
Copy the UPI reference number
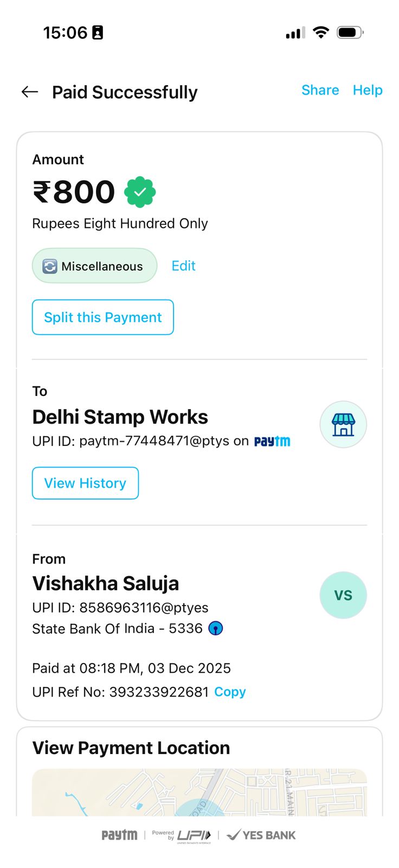tap(230, 692)
